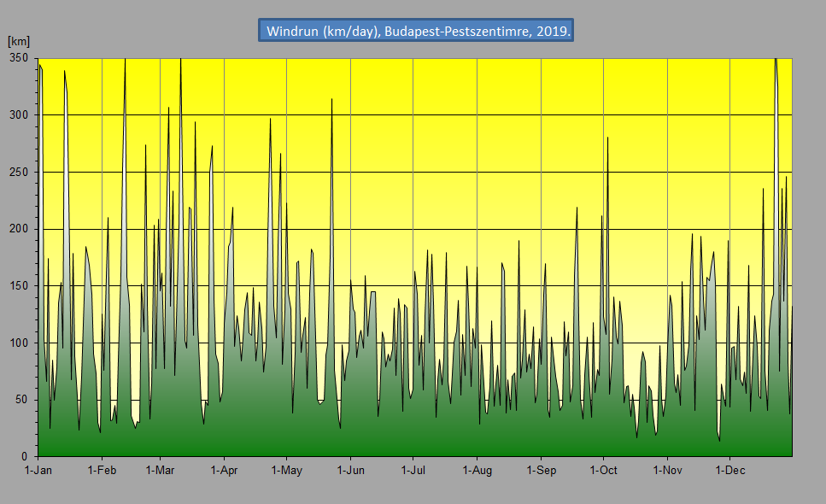Select the 350 y-axis label
The height and width of the screenshot is (504, 826).
19,58
